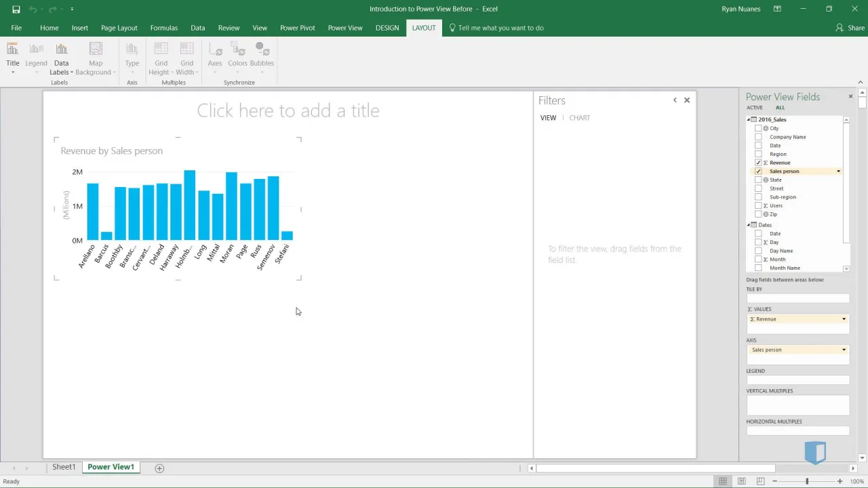This screenshot has height=488, width=868.
Task: Close the Power View Fields pane
Action: (850, 96)
